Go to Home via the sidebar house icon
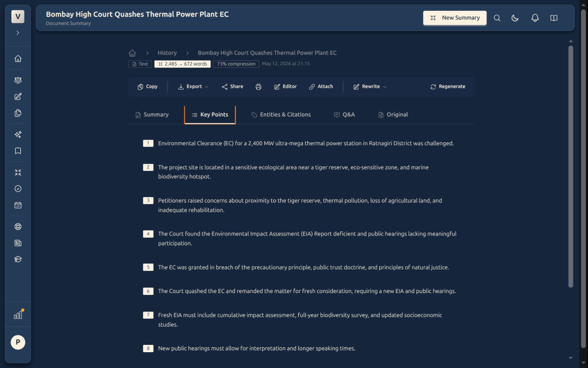Screen dimensions: 588x368 point(18,59)
